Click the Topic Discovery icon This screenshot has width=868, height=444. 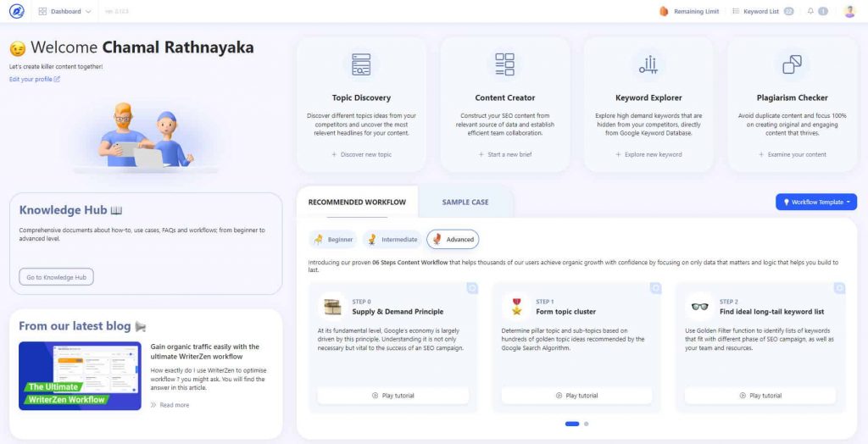click(361, 64)
